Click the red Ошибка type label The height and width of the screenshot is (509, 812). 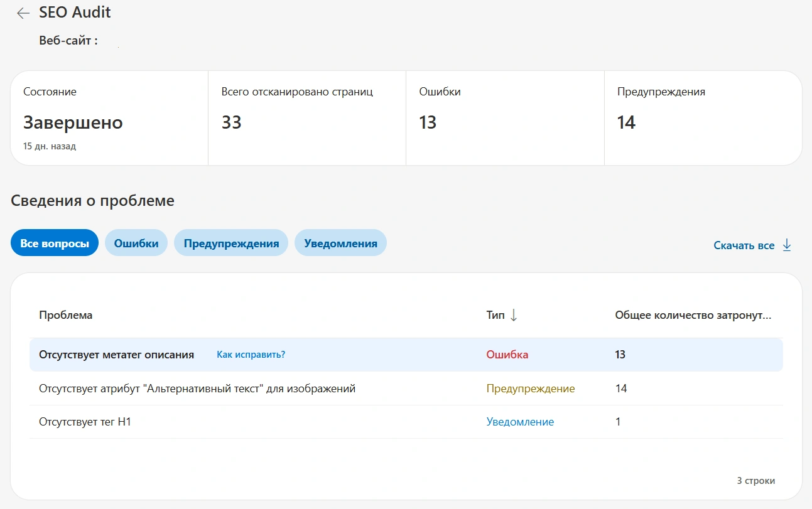pyautogui.click(x=507, y=355)
